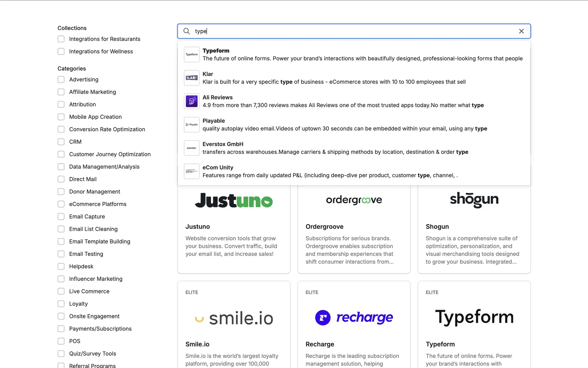
Task: Enable the Advertising category checkbox
Action: click(x=61, y=79)
